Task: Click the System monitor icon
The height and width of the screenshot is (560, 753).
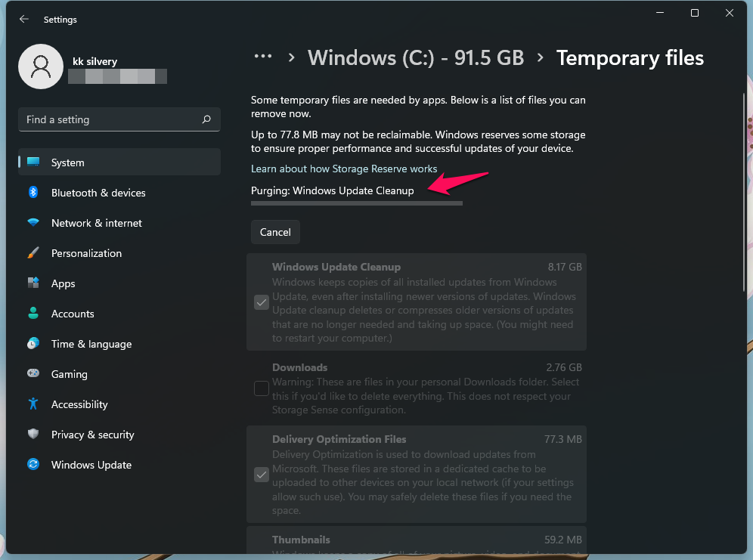Action: [x=33, y=162]
